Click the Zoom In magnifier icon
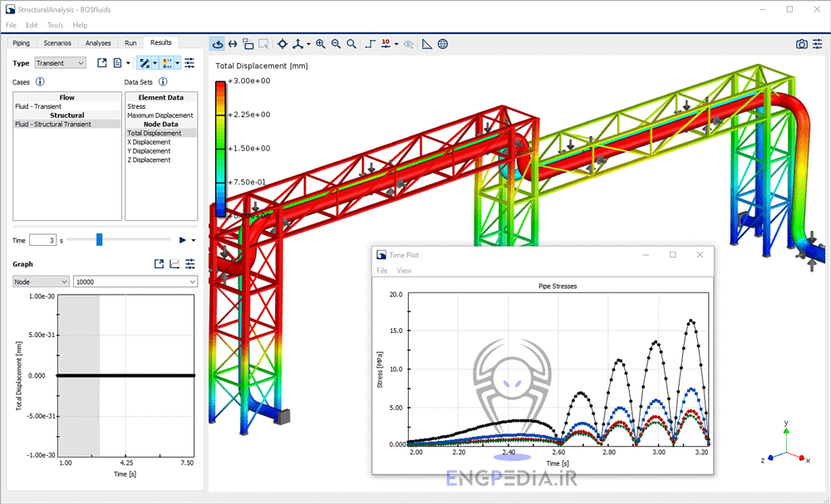This screenshot has height=504, width=831. 322,43
